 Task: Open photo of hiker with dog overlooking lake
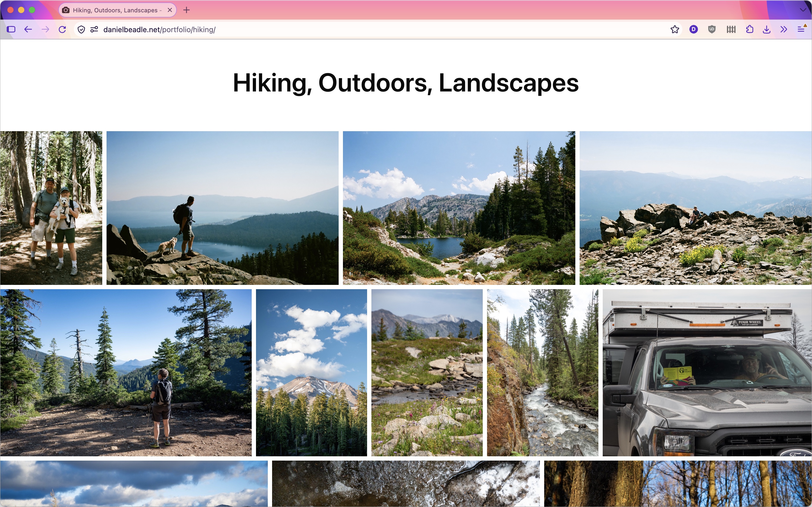tap(222, 208)
